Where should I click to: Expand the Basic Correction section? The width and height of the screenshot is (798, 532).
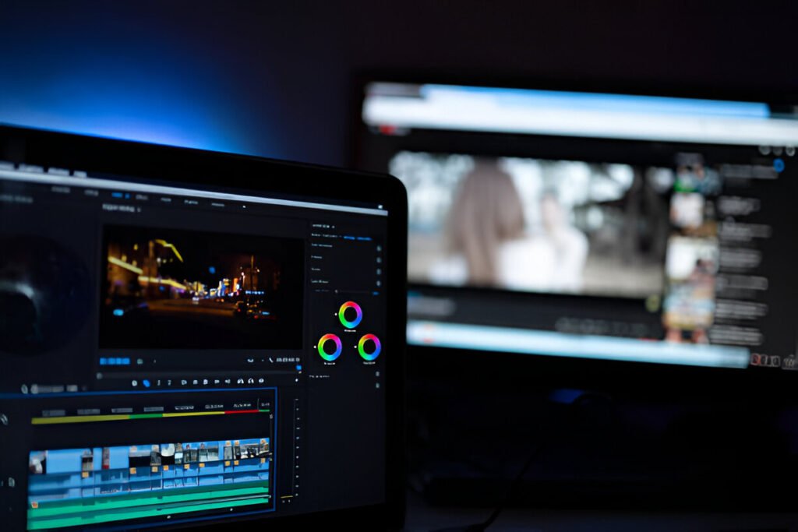click(x=321, y=245)
